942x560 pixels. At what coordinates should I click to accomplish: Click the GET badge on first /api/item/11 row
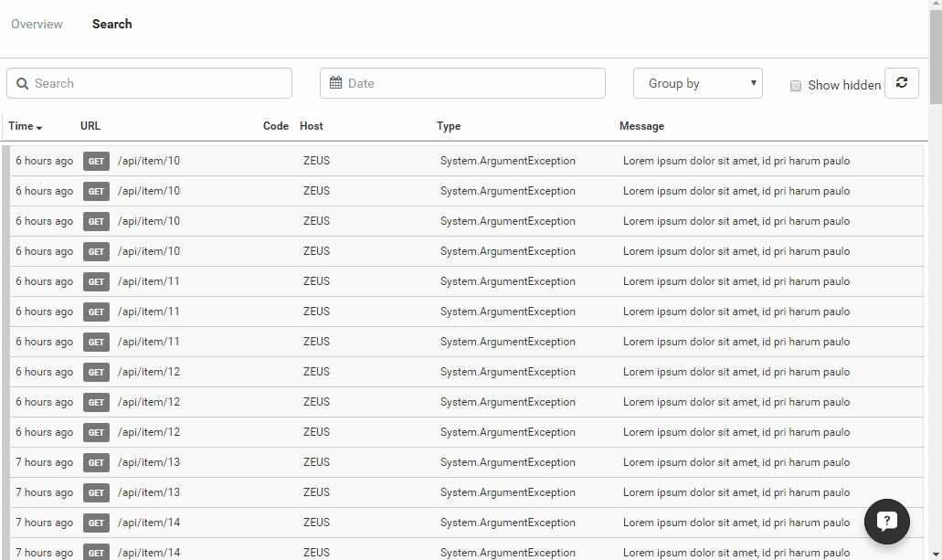(96, 281)
